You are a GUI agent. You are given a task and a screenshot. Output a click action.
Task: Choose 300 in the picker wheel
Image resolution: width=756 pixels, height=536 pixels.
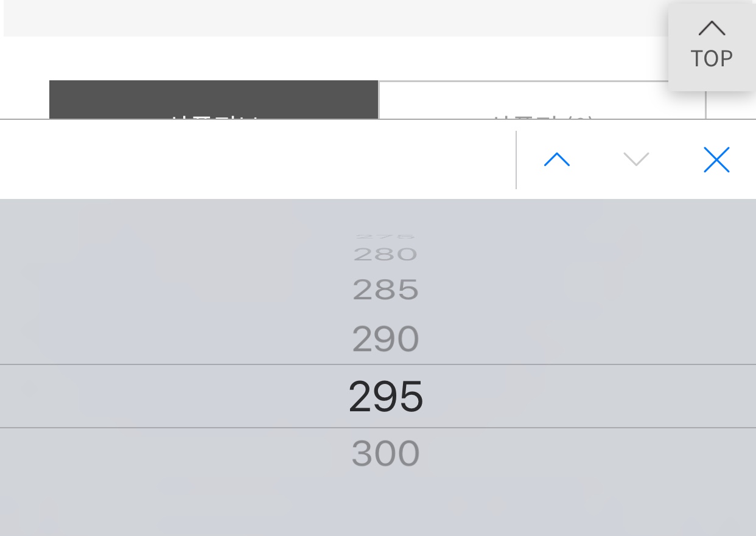coord(386,453)
